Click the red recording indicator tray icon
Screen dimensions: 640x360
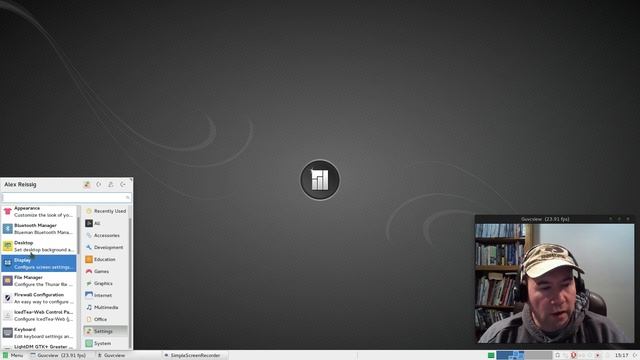(598, 356)
